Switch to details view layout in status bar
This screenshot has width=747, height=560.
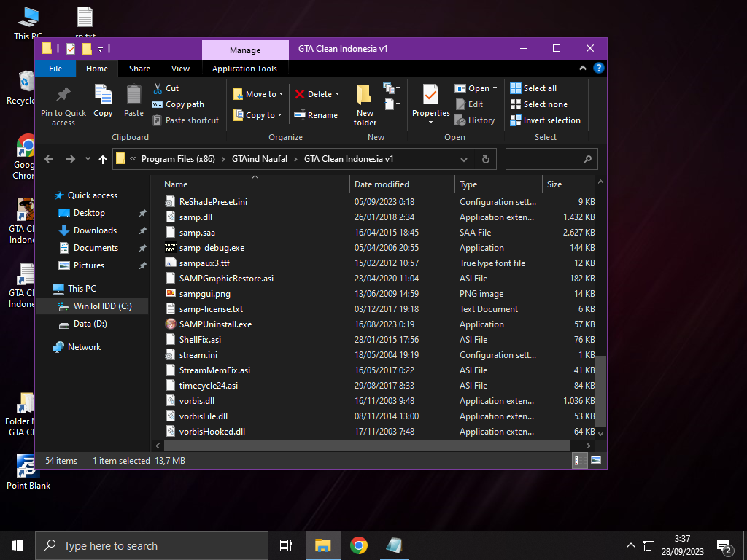point(579,461)
